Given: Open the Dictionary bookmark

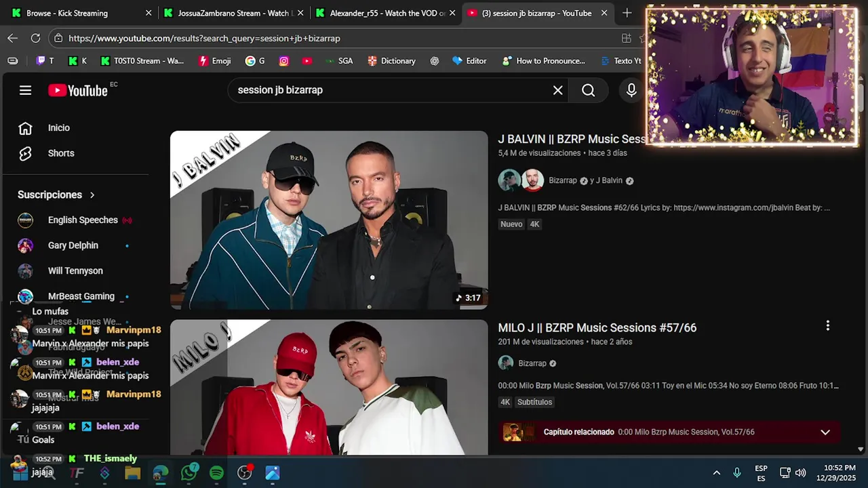Looking at the screenshot, I should click(x=391, y=61).
